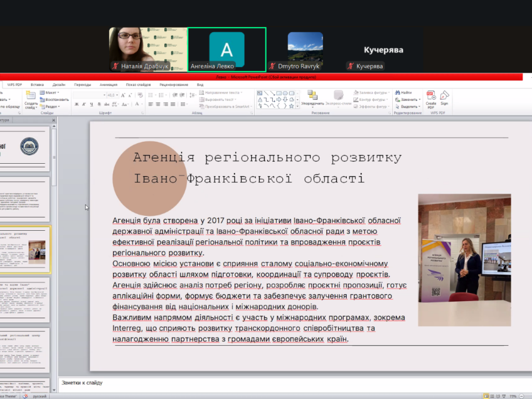This screenshot has width=532, height=399.
Task: Increase font size with the large A icon
Action: click(x=123, y=95)
